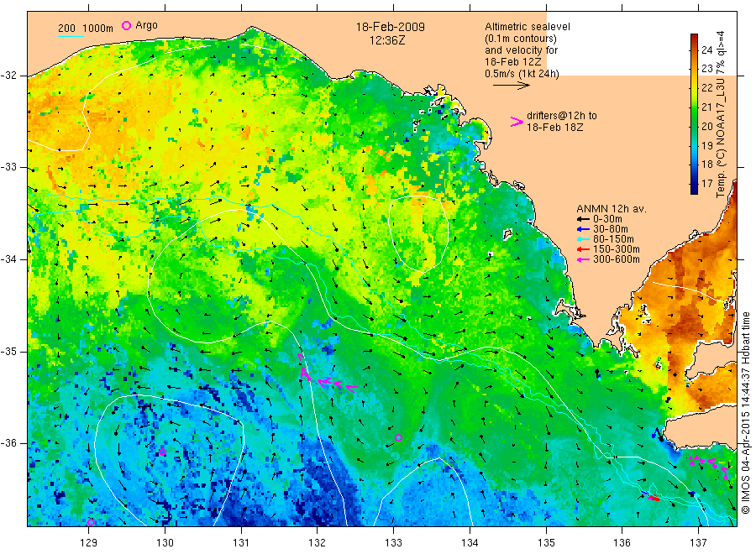The width and height of the screenshot is (756, 554).
Task: Click the Argo float marker near 129E at bottom edge
Action: point(91,522)
